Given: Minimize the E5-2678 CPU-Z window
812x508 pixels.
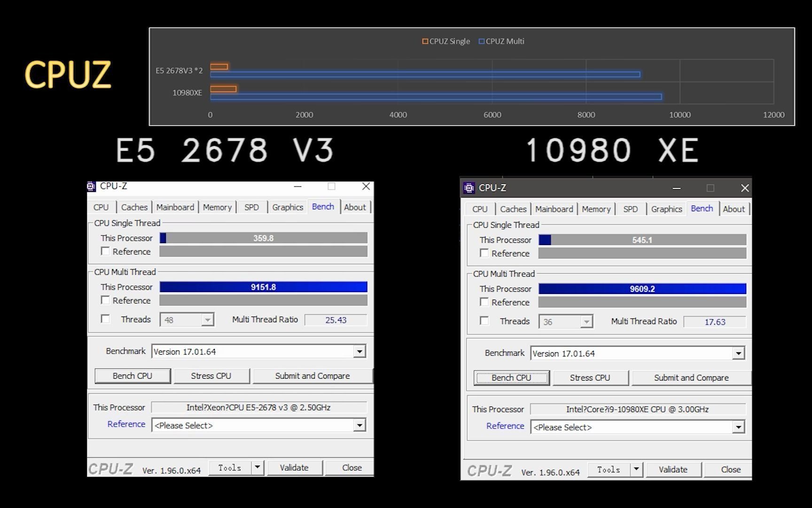Looking at the screenshot, I should (x=297, y=186).
